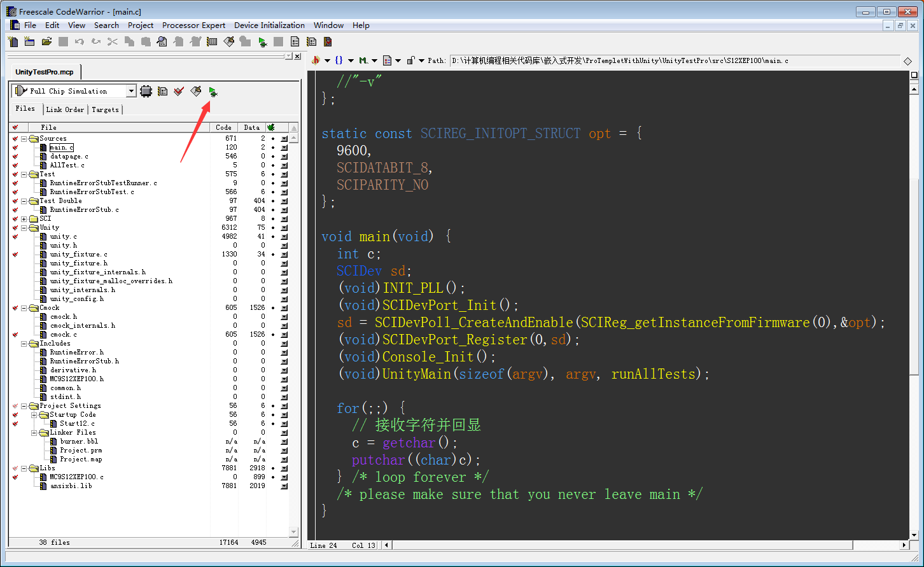Image resolution: width=924 pixels, height=567 pixels.
Task: Collapse the Unity folder
Action: click(24, 227)
